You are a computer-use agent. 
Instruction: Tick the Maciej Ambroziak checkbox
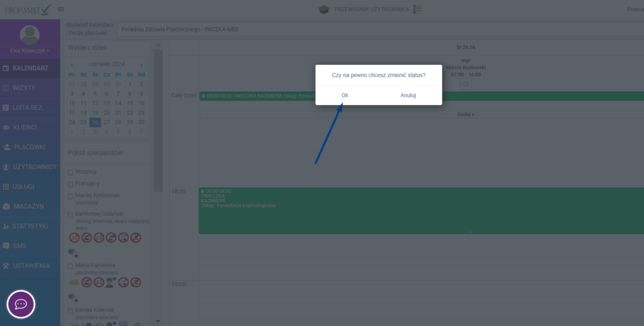71,196
